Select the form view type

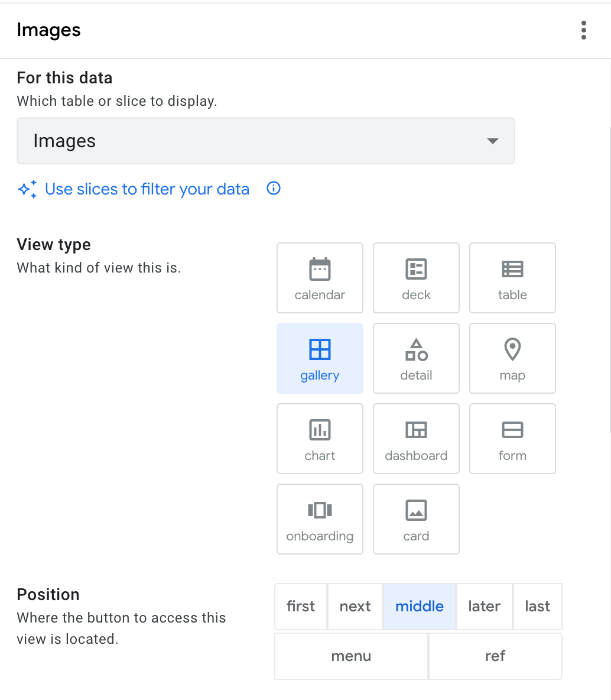tap(512, 439)
